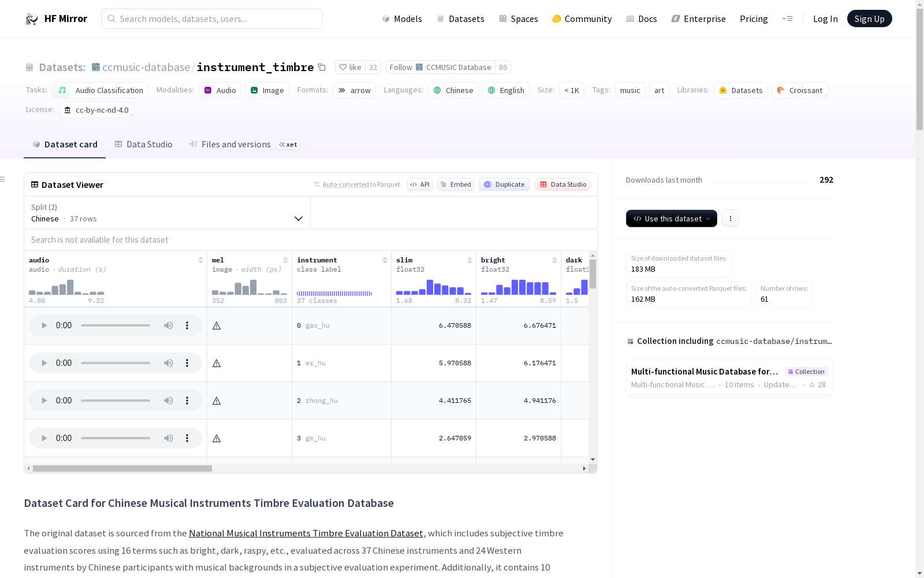Click the like heart button
The width and height of the screenshot is (924, 578).
tap(350, 68)
